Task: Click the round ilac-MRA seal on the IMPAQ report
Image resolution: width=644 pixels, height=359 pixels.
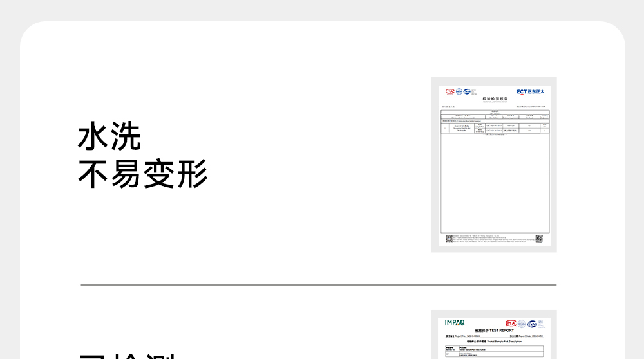Action: [x=522, y=324]
